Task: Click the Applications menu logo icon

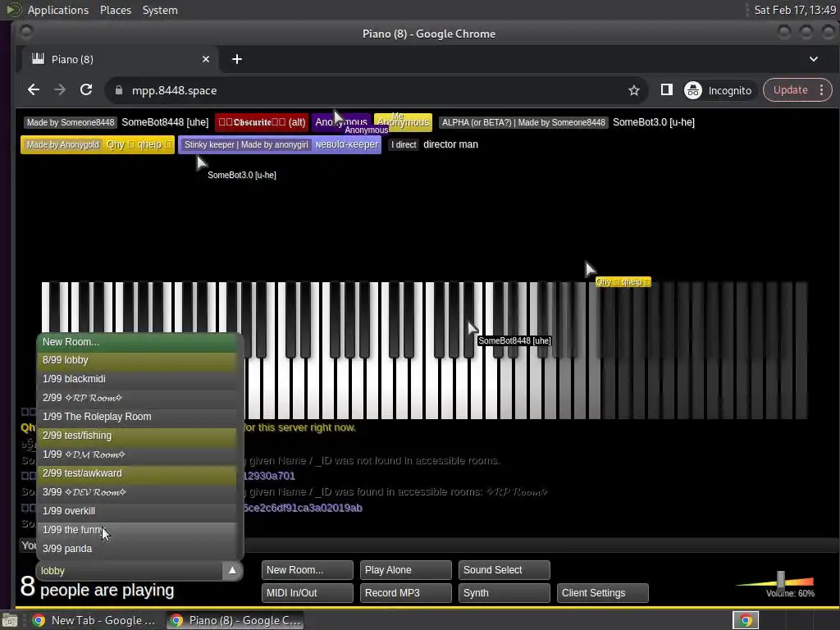Action: [15, 10]
